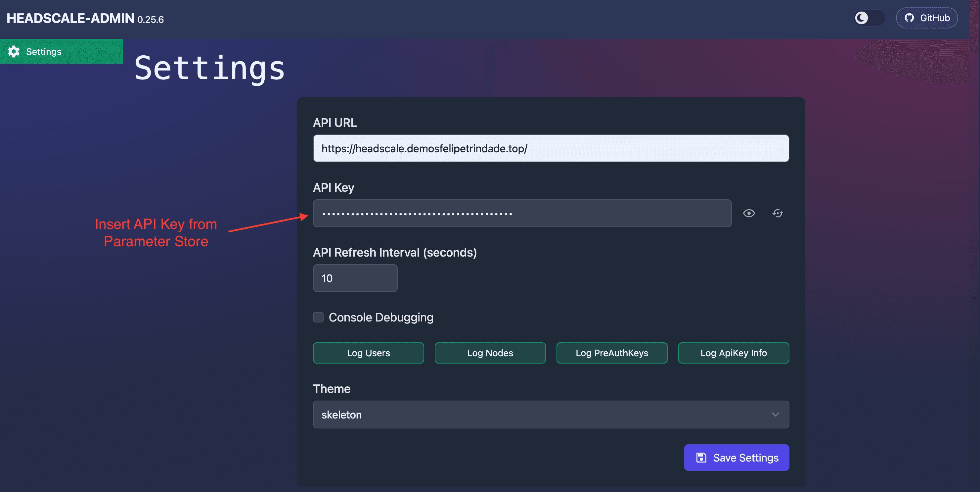Click the Settings gear icon in sidebar
This screenshot has height=492, width=980.
(14, 51)
